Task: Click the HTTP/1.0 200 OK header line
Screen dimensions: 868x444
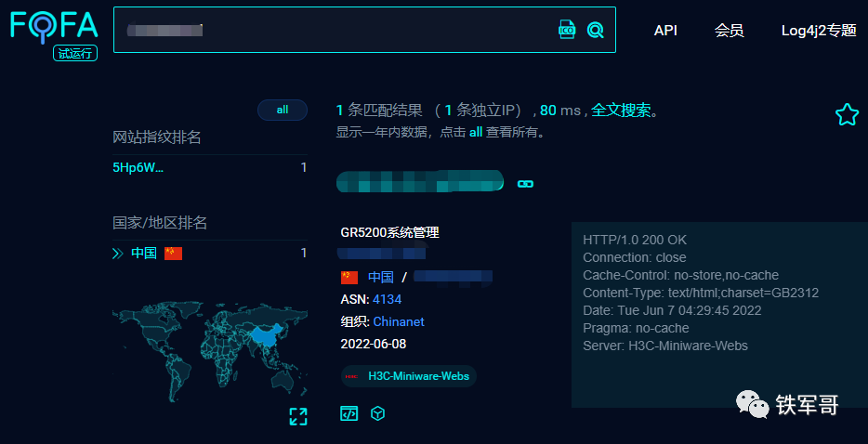Action: click(635, 240)
